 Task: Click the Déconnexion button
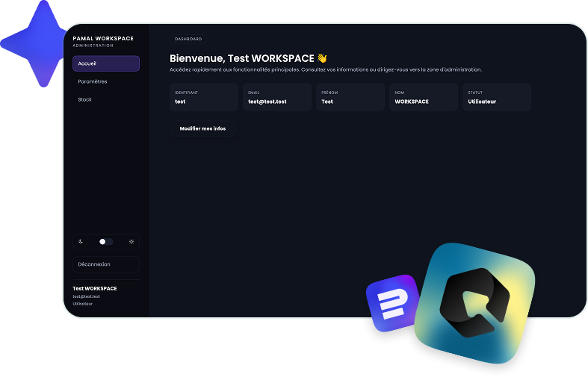click(x=106, y=264)
